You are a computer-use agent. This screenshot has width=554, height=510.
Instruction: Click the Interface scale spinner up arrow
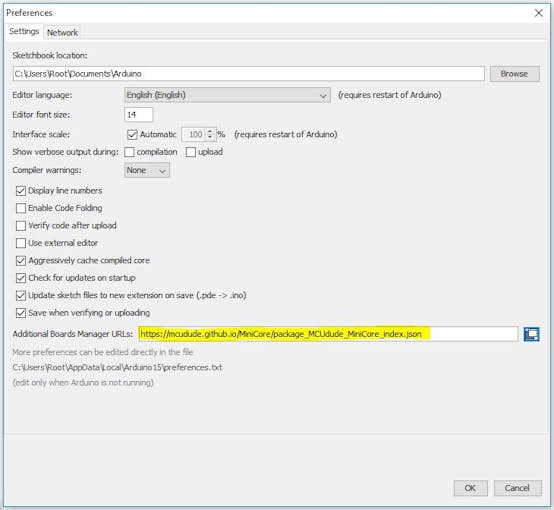(x=210, y=131)
